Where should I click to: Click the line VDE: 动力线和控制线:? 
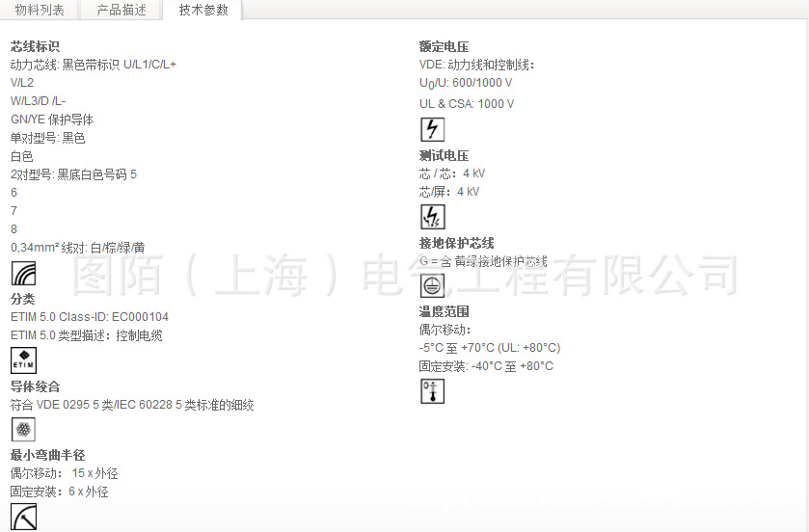coord(476,65)
